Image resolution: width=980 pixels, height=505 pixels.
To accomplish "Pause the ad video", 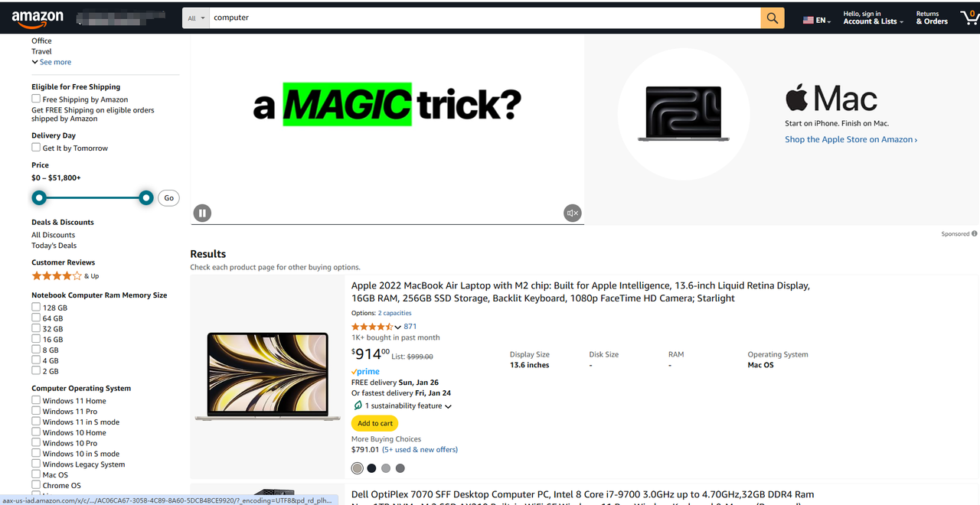I will point(202,213).
